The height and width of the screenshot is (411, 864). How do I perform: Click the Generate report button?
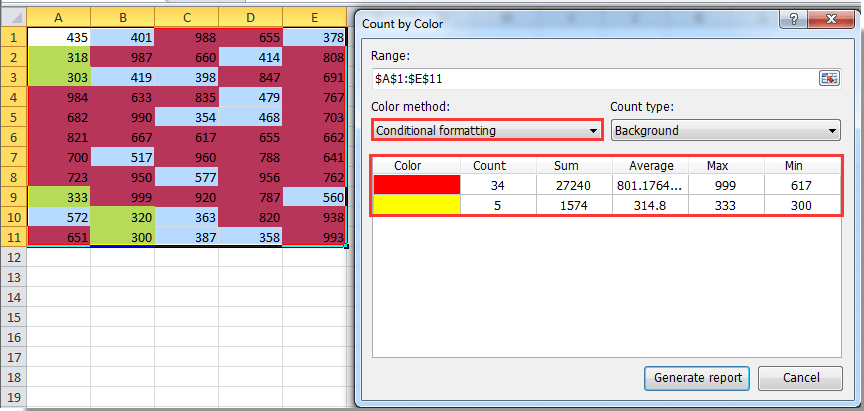click(x=697, y=378)
